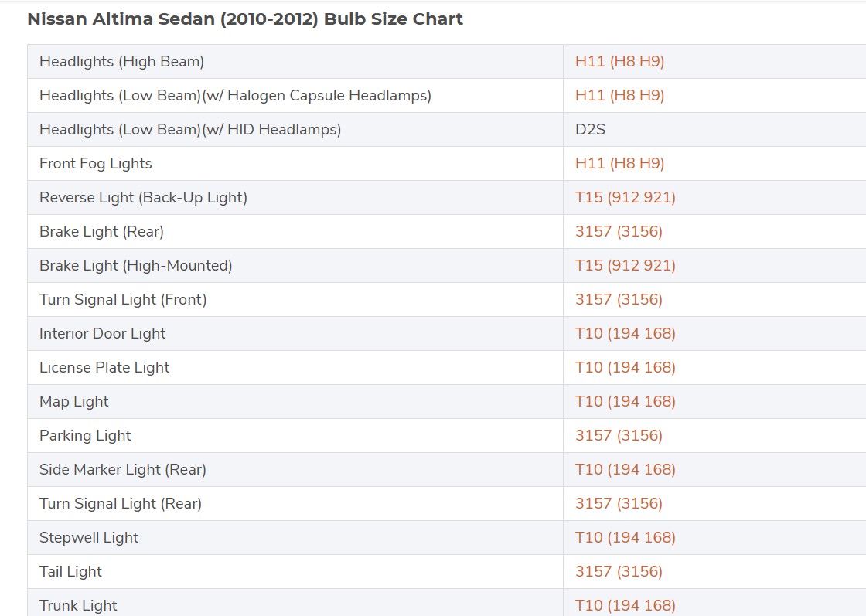Open H11 link for Low Beam Halogen Capsule

click(x=619, y=96)
